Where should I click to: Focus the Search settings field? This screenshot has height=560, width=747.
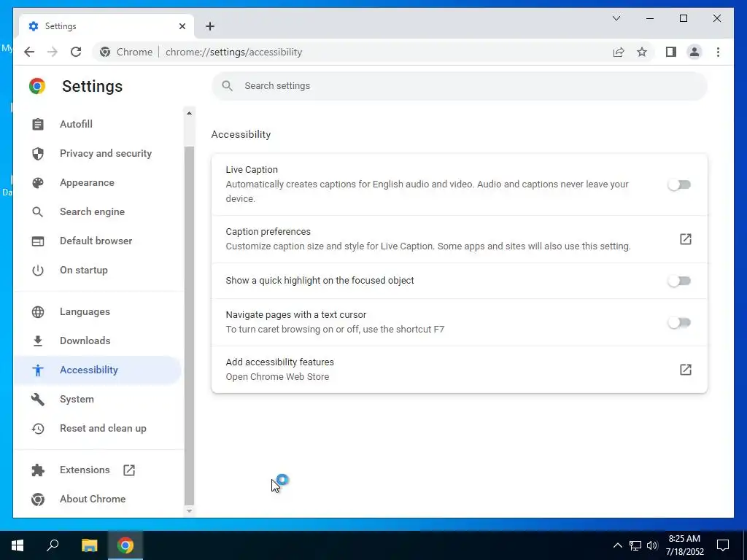click(460, 86)
